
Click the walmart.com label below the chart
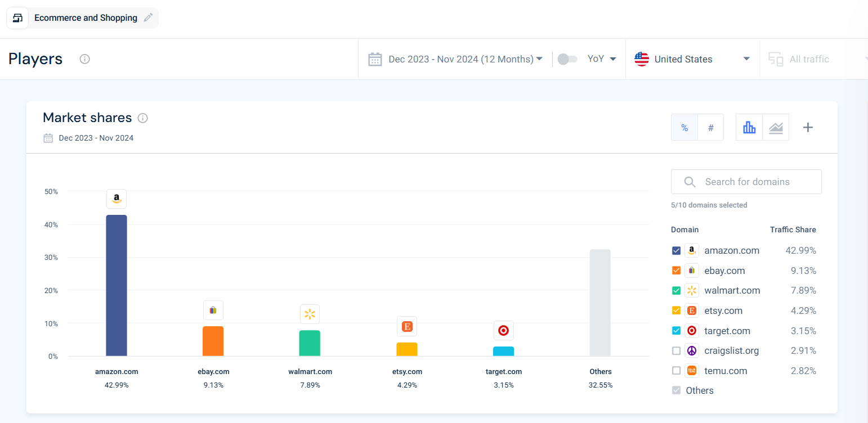[310, 371]
